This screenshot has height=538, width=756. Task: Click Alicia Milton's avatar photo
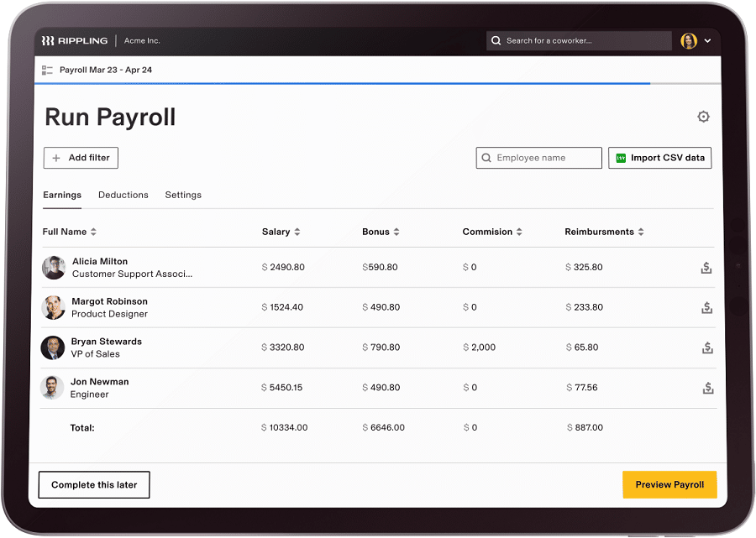tap(54, 268)
